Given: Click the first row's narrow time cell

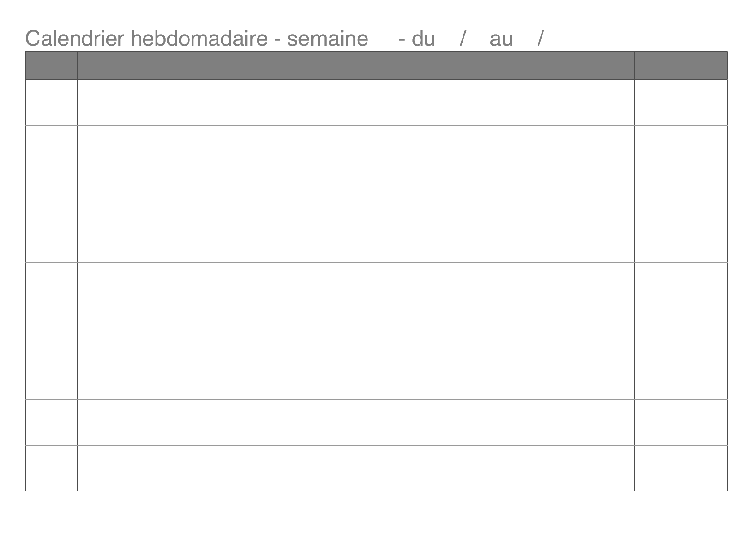Looking at the screenshot, I should [x=51, y=102].
